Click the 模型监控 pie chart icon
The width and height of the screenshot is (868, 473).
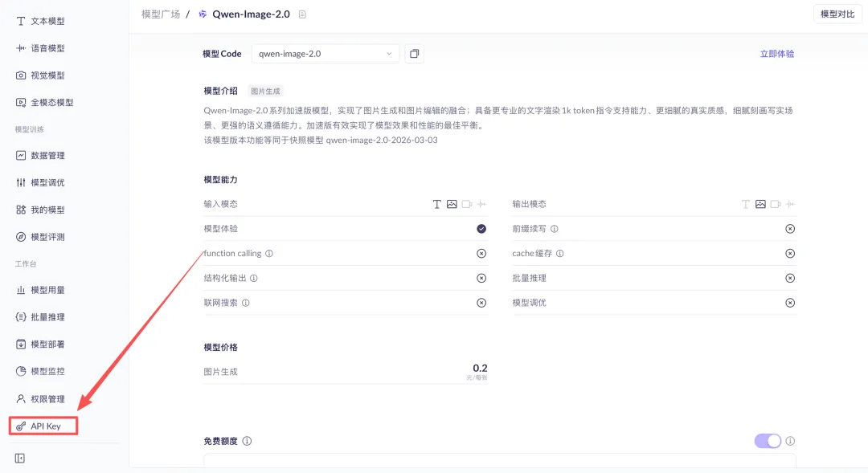[20, 371]
